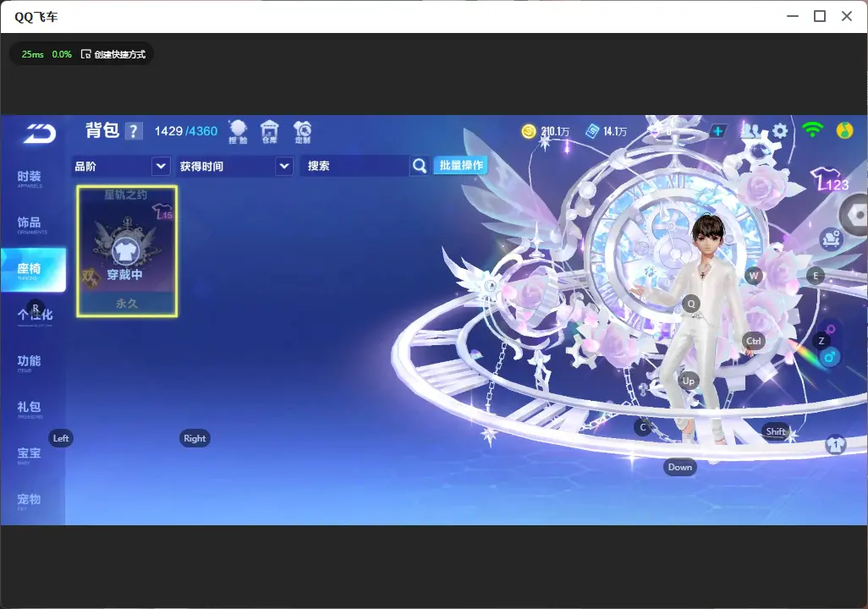The width and height of the screenshot is (868, 609).
Task: Open the backpack help question mark
Action: 134,131
